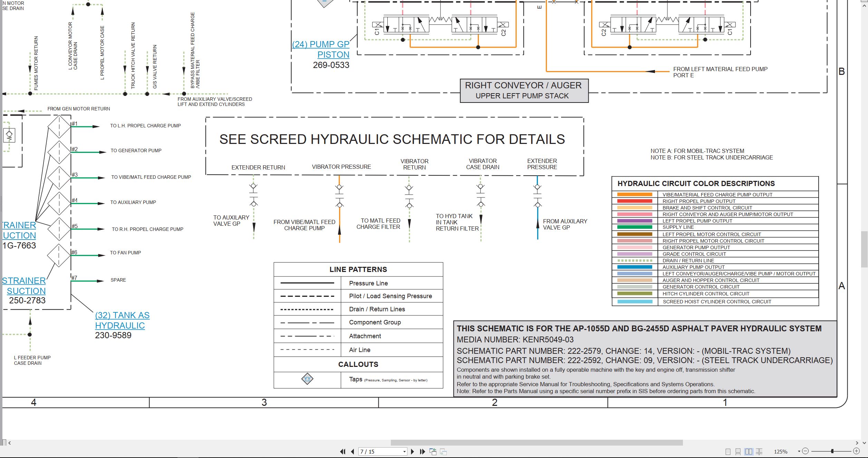Click the next view navigation icon
The height and width of the screenshot is (458, 868).
click(x=443, y=451)
